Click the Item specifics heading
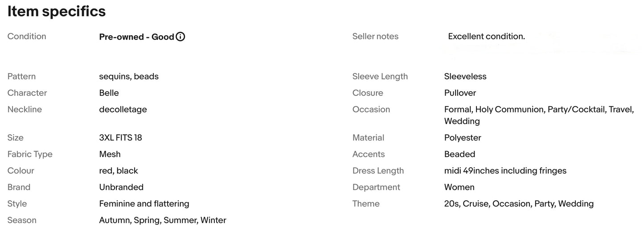The image size is (644, 231). [57, 11]
